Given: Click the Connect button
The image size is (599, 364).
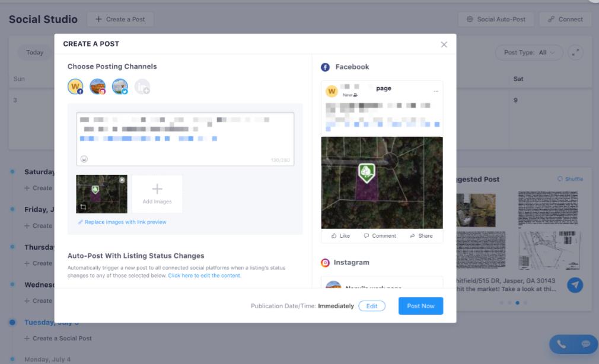Looking at the screenshot, I should pos(565,19).
